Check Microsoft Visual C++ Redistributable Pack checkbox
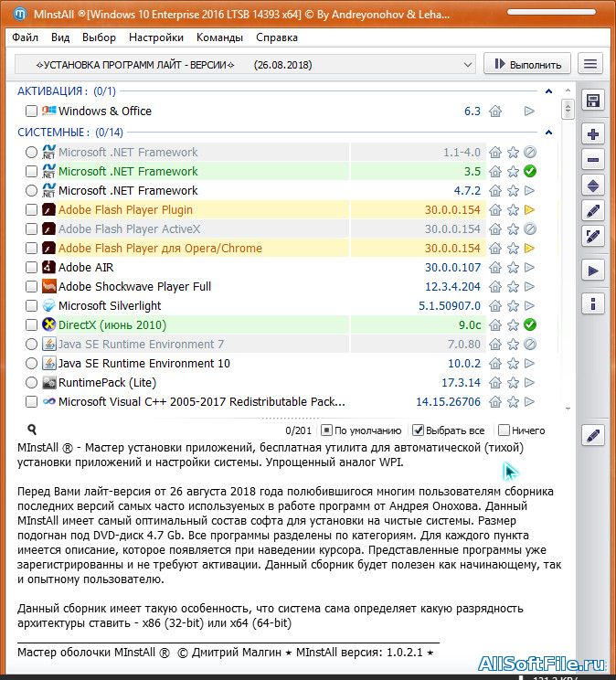616x680 pixels. pyautogui.click(x=31, y=401)
